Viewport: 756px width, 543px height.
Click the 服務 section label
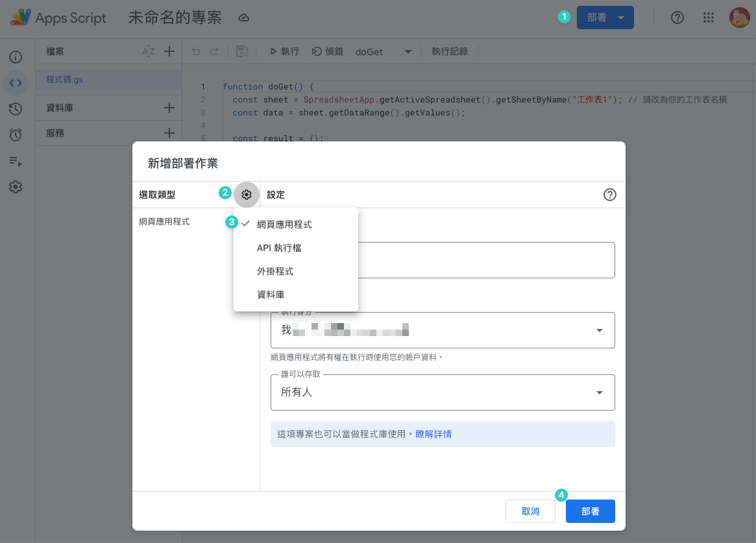click(55, 133)
